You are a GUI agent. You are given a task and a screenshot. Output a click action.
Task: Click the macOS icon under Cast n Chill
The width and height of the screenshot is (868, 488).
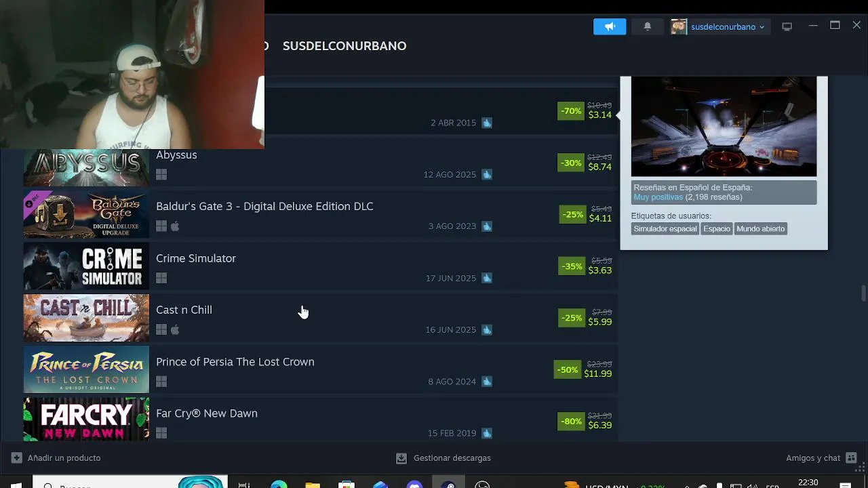click(x=175, y=329)
